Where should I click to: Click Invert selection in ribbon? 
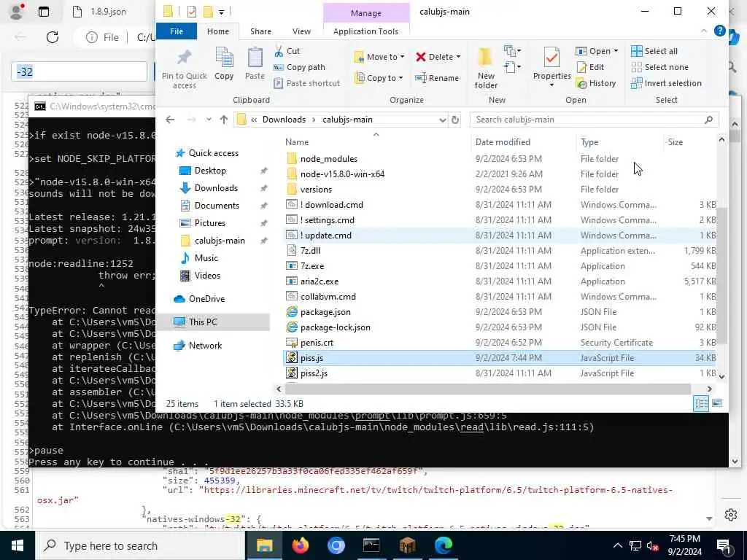coord(667,83)
